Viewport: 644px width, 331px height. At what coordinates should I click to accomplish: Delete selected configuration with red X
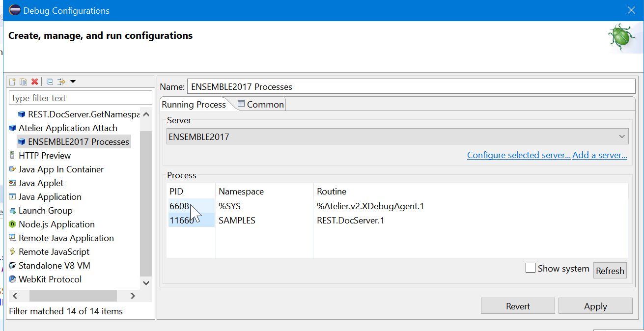(34, 82)
